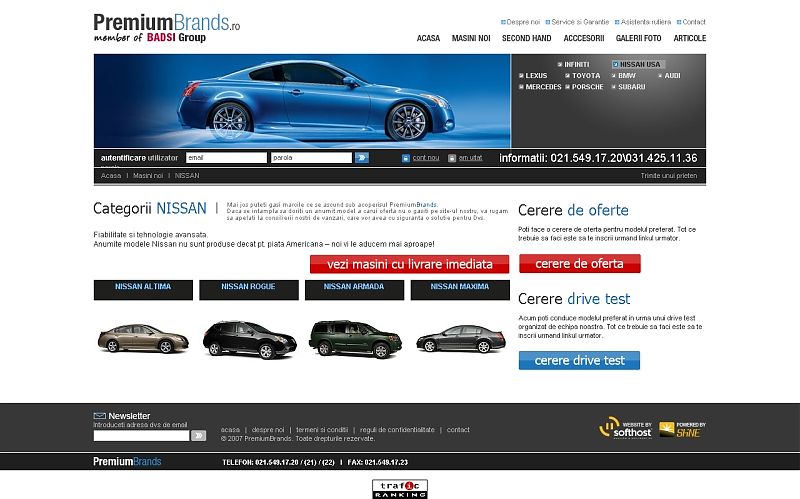Submit newsletter with the arrow button
The height and width of the screenshot is (499, 800).
198,436
